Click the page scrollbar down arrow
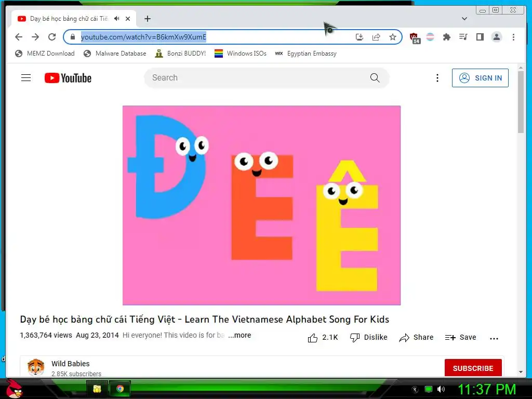 (521, 372)
